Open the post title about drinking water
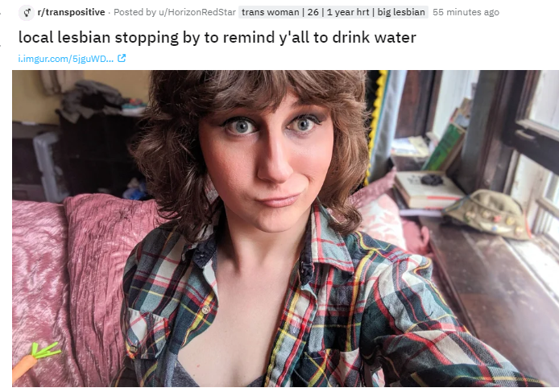 click(217, 37)
